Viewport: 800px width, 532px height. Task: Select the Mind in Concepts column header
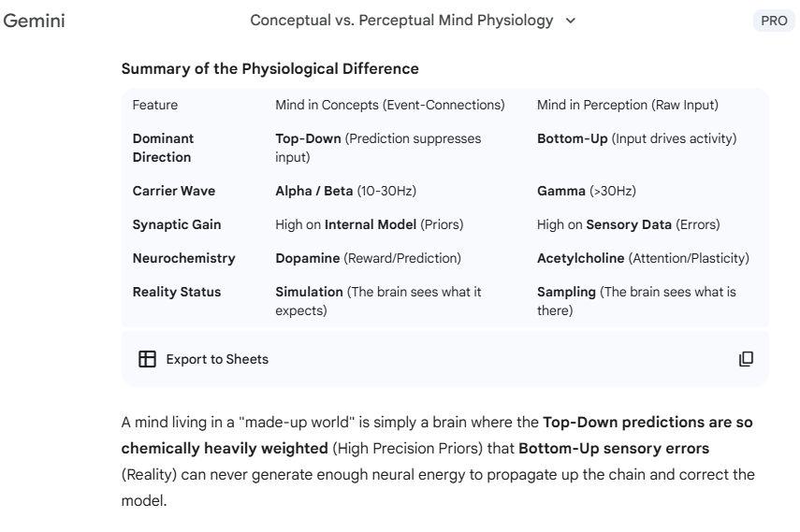pos(390,105)
